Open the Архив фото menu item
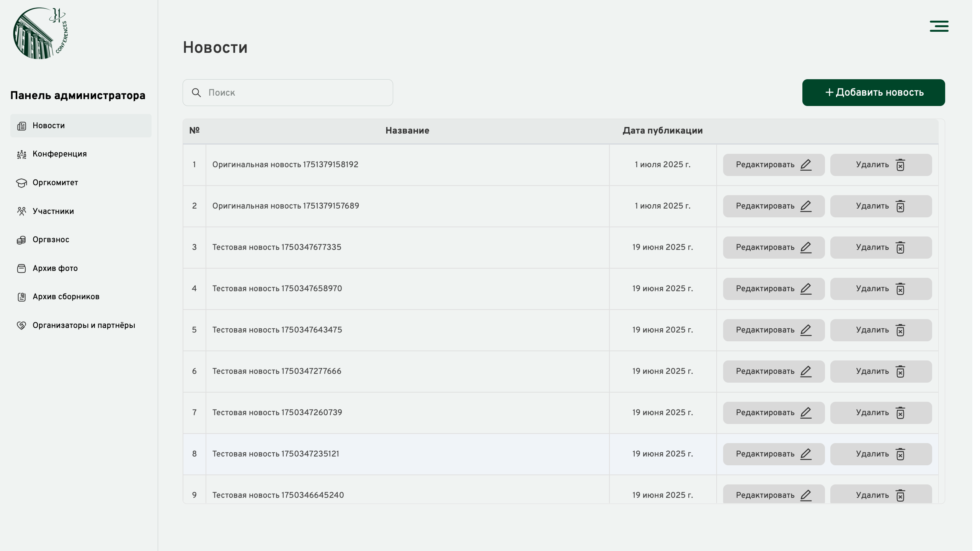This screenshot has width=980, height=551. click(55, 268)
